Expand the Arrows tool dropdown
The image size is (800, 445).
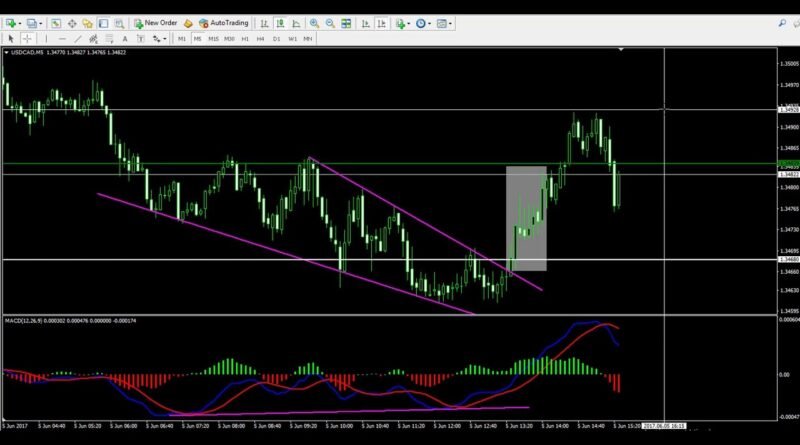164,39
